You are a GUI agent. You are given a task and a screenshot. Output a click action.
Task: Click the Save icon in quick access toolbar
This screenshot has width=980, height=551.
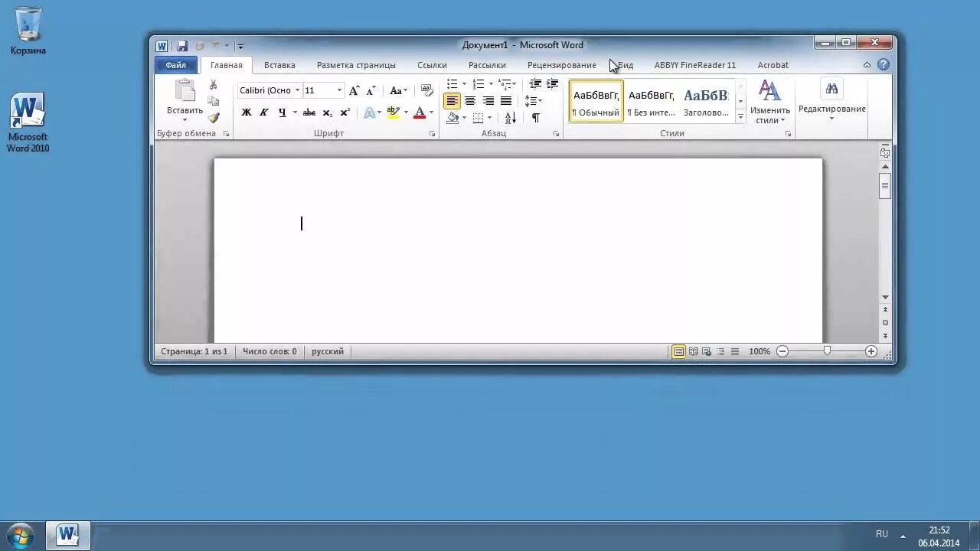[x=182, y=46]
